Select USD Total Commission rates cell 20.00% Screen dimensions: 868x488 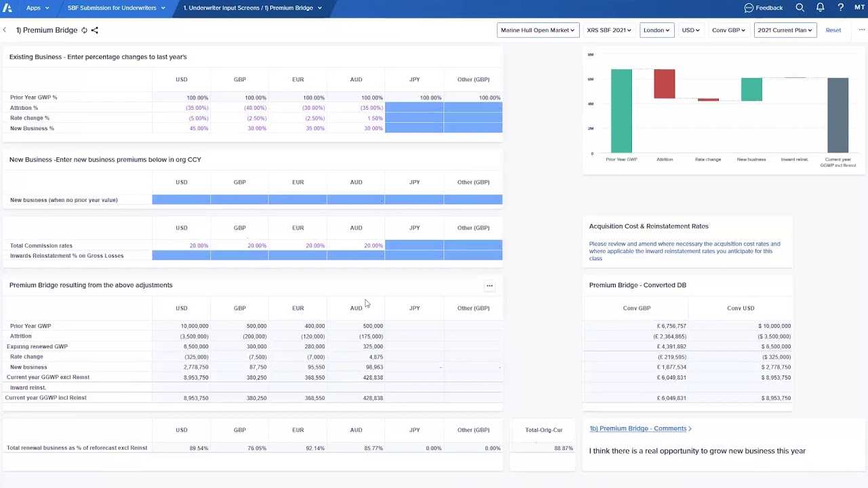click(181, 245)
